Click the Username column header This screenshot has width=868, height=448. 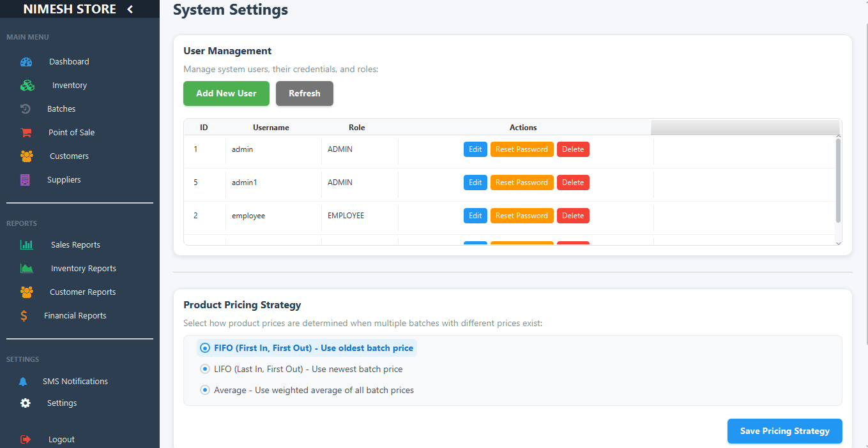[271, 128]
